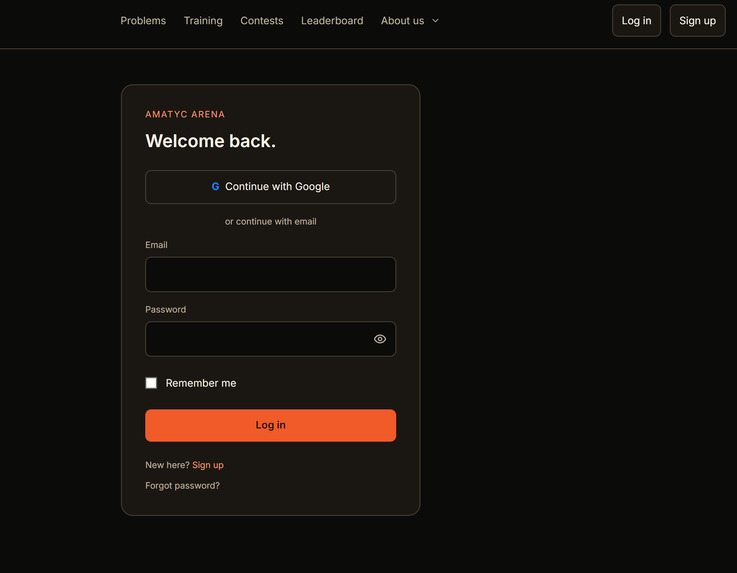Image resolution: width=737 pixels, height=573 pixels.
Task: Toggle password visibility eye icon
Action: 380,339
